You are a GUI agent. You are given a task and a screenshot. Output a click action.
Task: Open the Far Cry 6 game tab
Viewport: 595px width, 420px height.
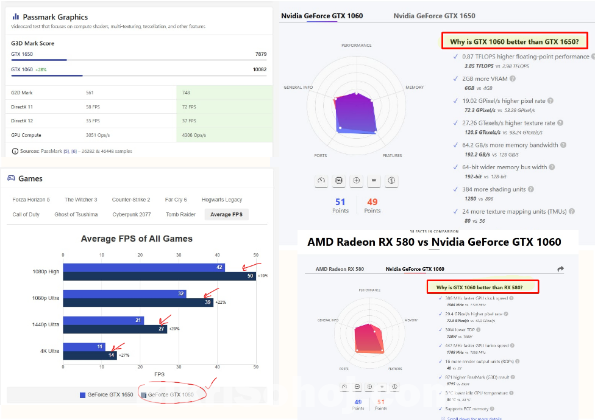click(x=176, y=200)
